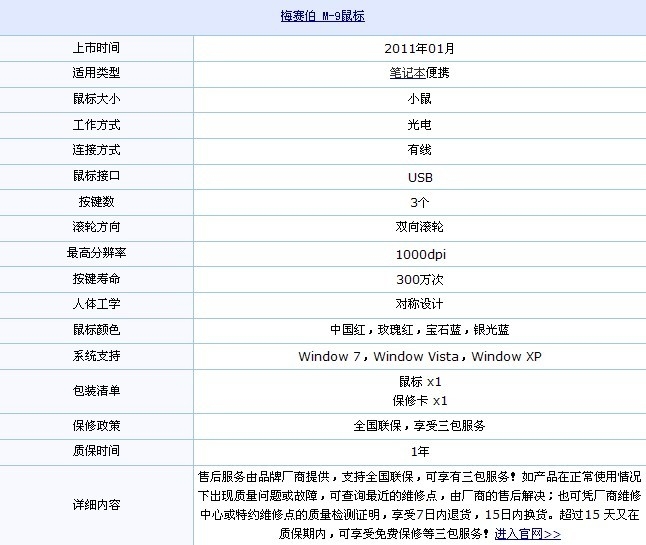
Task: Select the 1年 warranty value
Action: click(420, 451)
